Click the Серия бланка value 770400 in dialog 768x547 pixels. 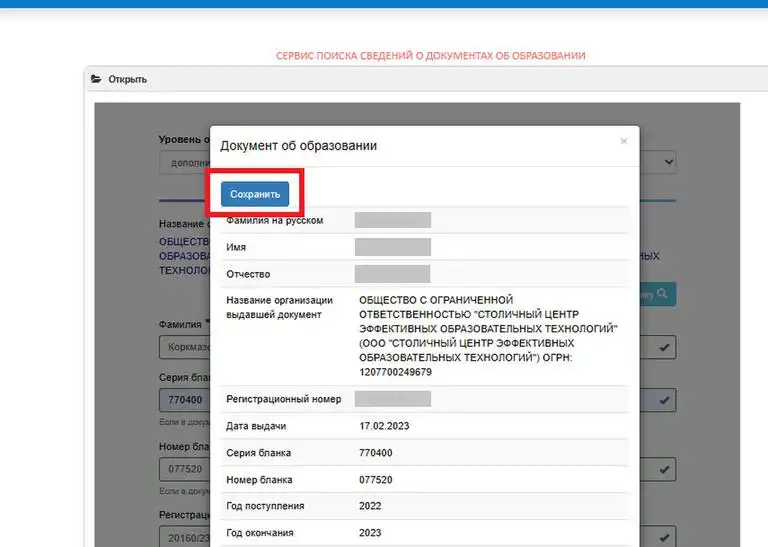pyautogui.click(x=376, y=453)
